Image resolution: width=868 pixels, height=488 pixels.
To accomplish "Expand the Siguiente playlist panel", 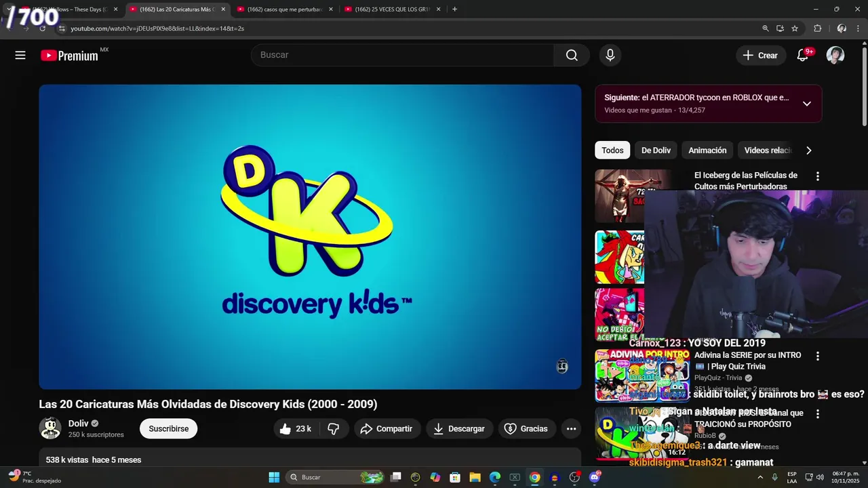I will pos(806,104).
